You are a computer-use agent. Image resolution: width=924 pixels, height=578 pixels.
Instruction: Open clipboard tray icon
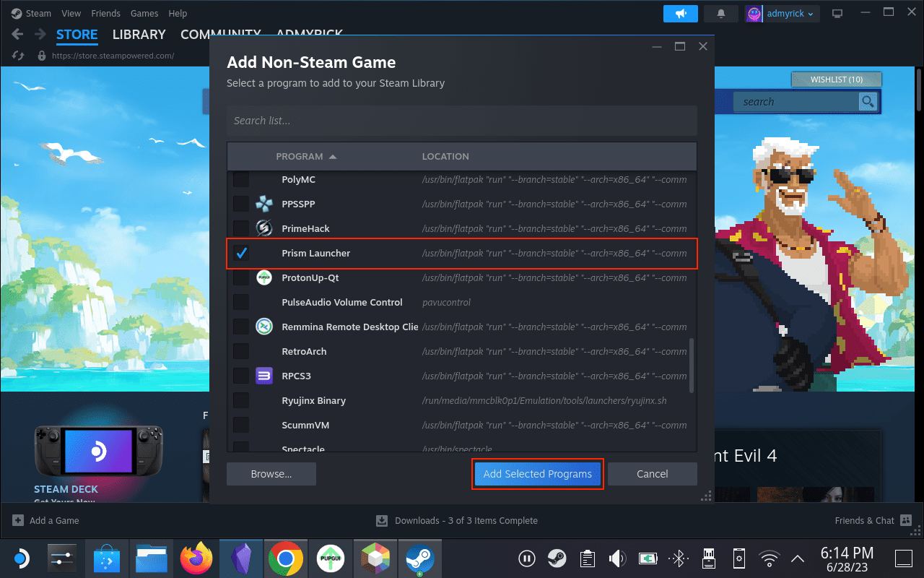[587, 558]
